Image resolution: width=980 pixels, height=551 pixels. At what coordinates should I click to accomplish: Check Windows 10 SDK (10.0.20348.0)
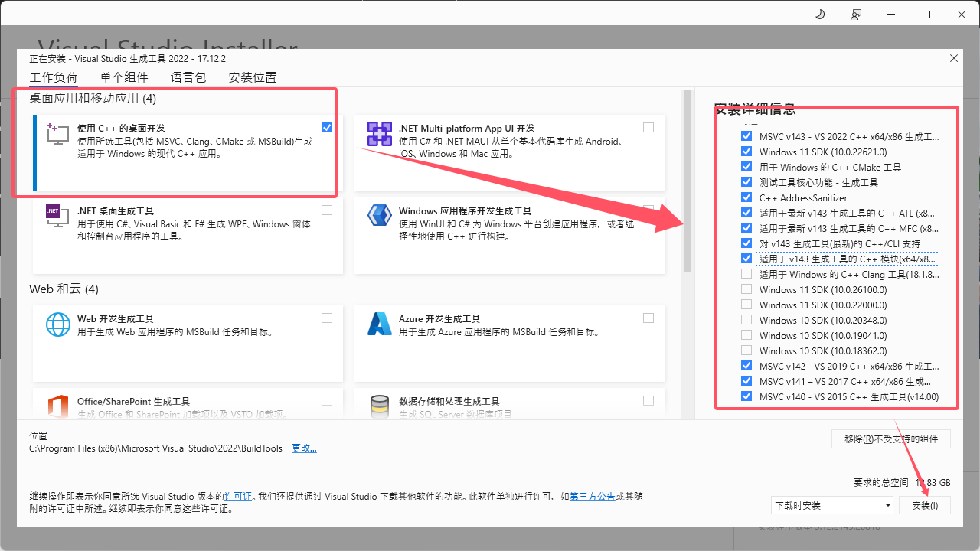pyautogui.click(x=746, y=320)
